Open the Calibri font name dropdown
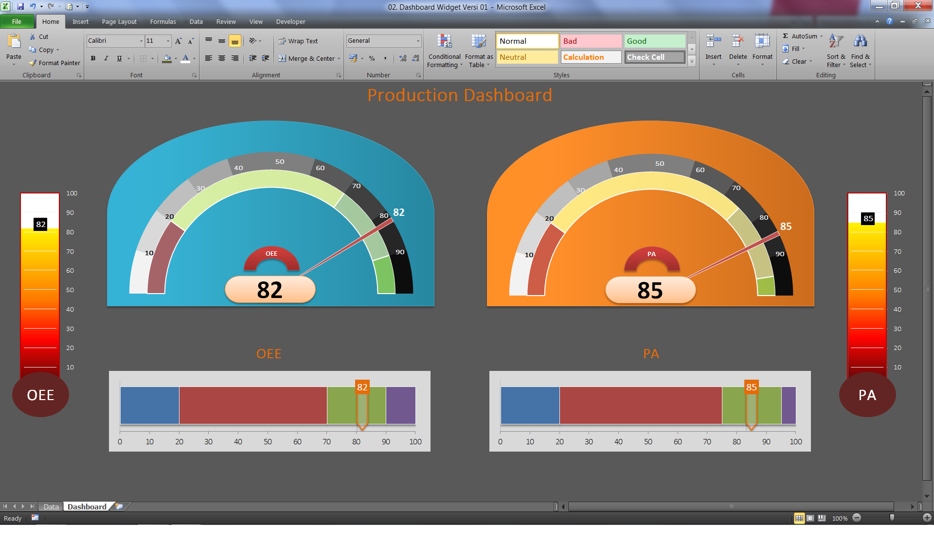 141,41
